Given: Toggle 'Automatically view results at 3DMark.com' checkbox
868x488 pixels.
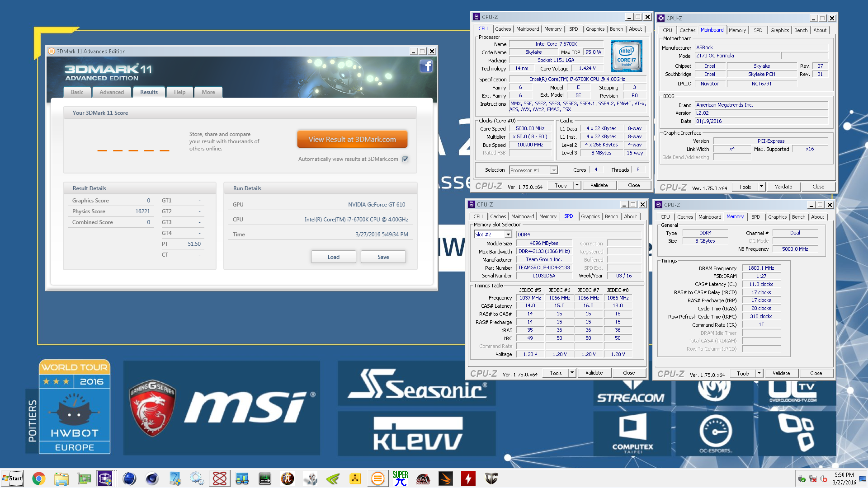Looking at the screenshot, I should 406,159.
